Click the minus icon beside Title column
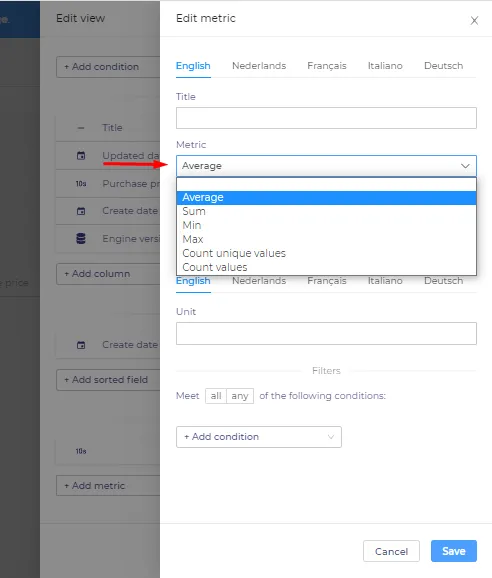The image size is (492, 578). click(x=81, y=128)
